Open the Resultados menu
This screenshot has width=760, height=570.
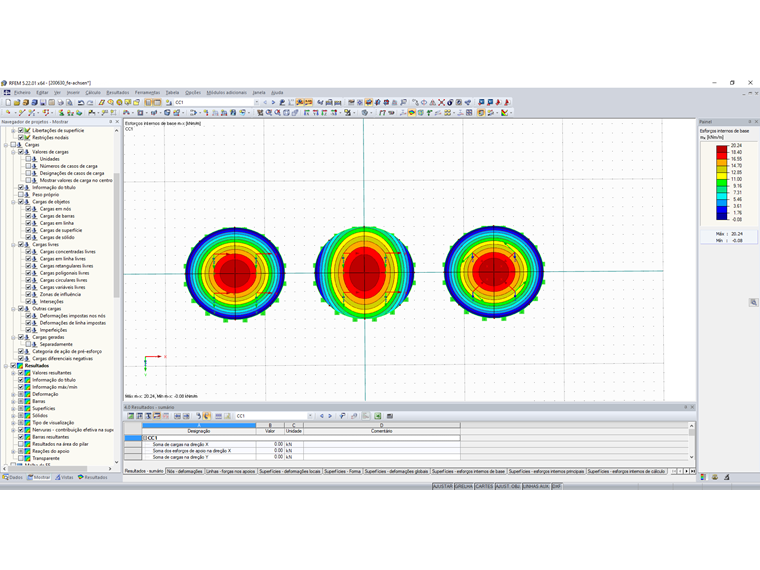pyautogui.click(x=118, y=92)
